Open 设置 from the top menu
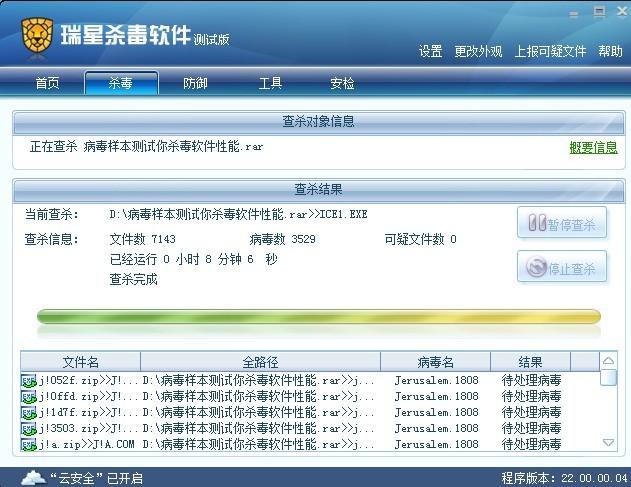This screenshot has height=487, width=631. [x=430, y=52]
